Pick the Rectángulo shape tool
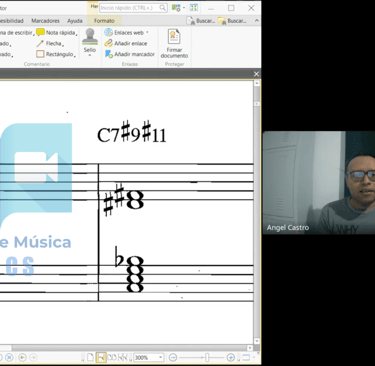 pyautogui.click(x=56, y=54)
